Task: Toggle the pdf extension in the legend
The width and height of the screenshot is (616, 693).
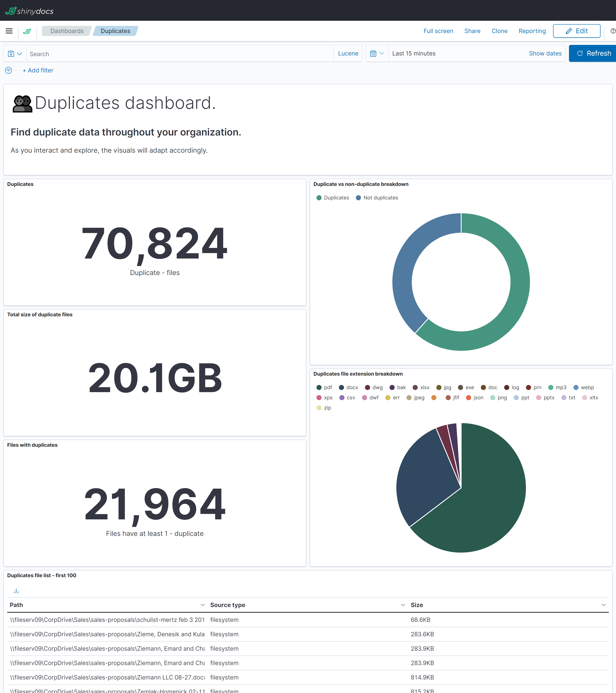Action: tap(324, 387)
